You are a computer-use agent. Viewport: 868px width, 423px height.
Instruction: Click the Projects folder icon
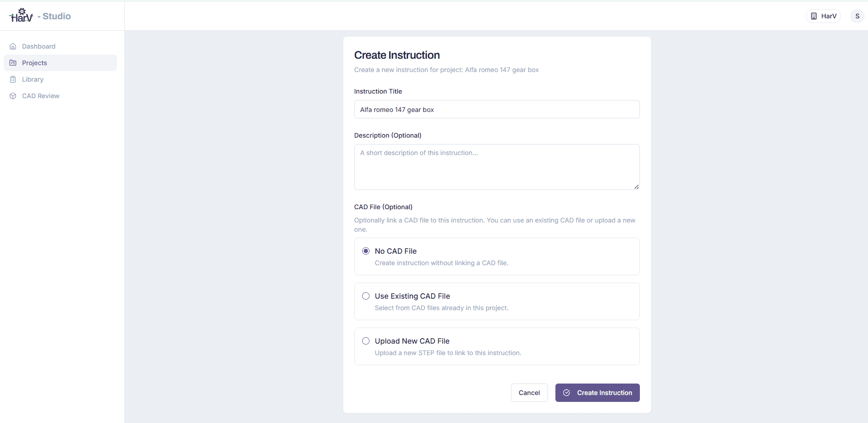click(13, 63)
